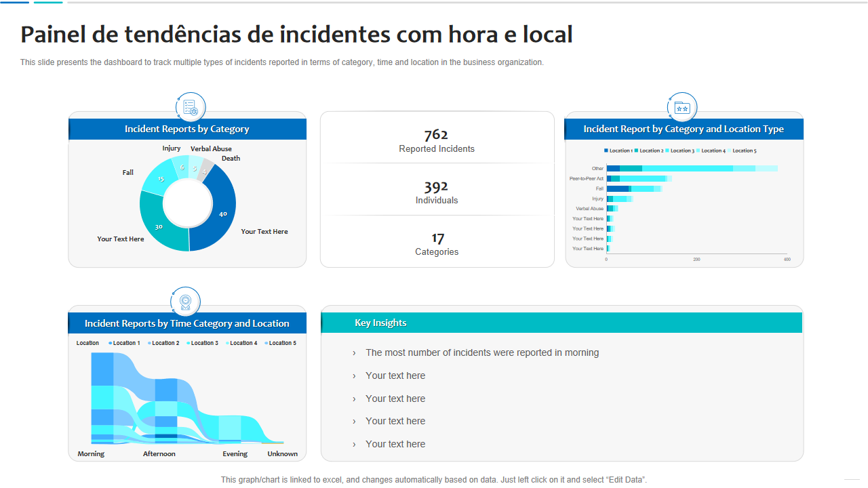Click the slide title 'Painel de tendências de incidentes'

[x=296, y=35]
